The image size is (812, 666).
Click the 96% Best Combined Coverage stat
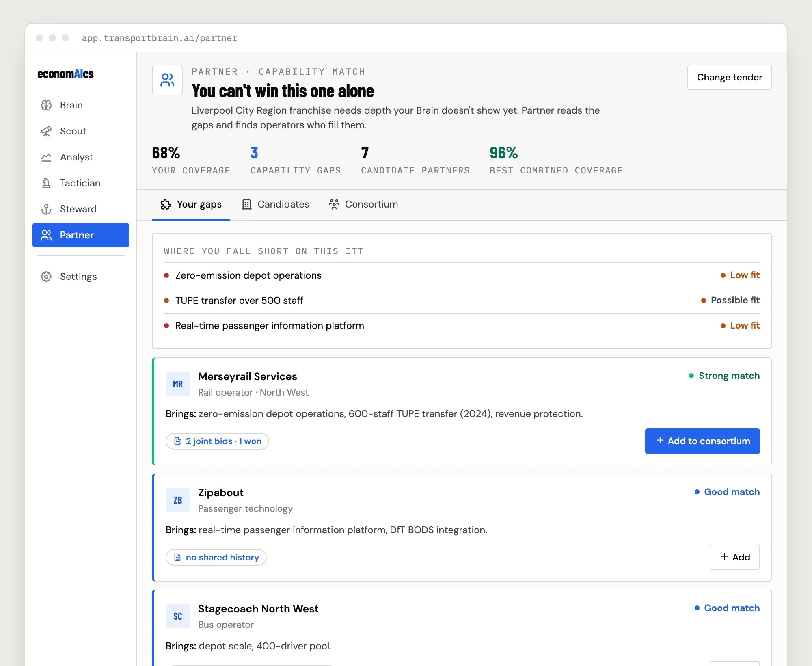[x=556, y=160]
